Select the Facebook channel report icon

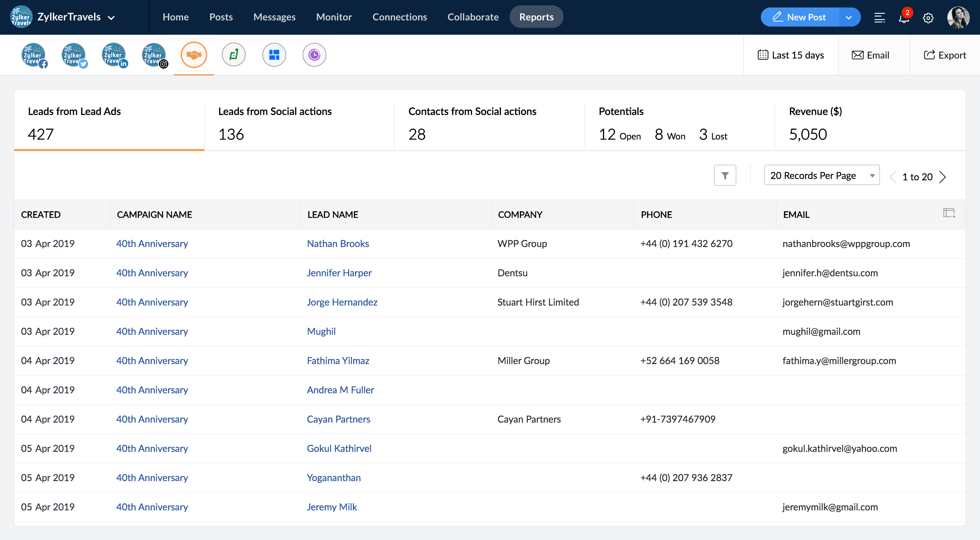click(33, 55)
